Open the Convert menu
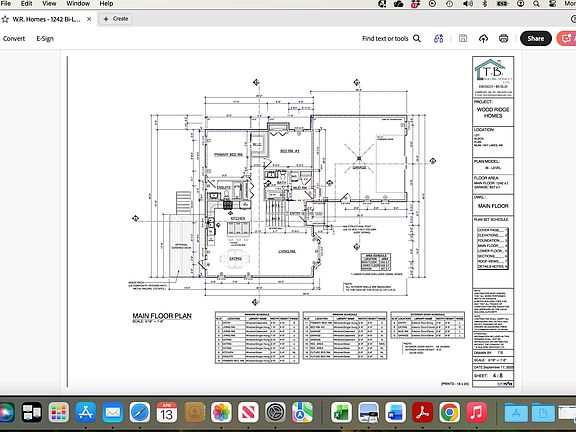Screen dimensions: 576x432 14,39
